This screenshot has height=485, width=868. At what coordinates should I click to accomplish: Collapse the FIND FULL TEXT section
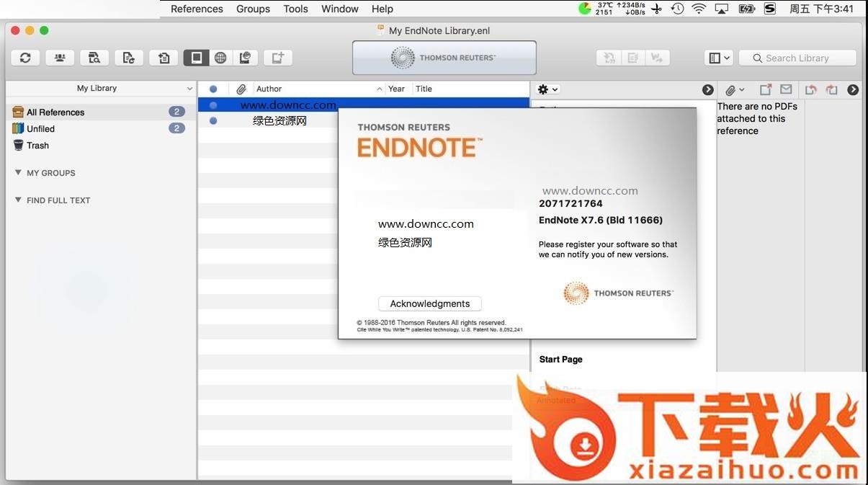[x=18, y=200]
